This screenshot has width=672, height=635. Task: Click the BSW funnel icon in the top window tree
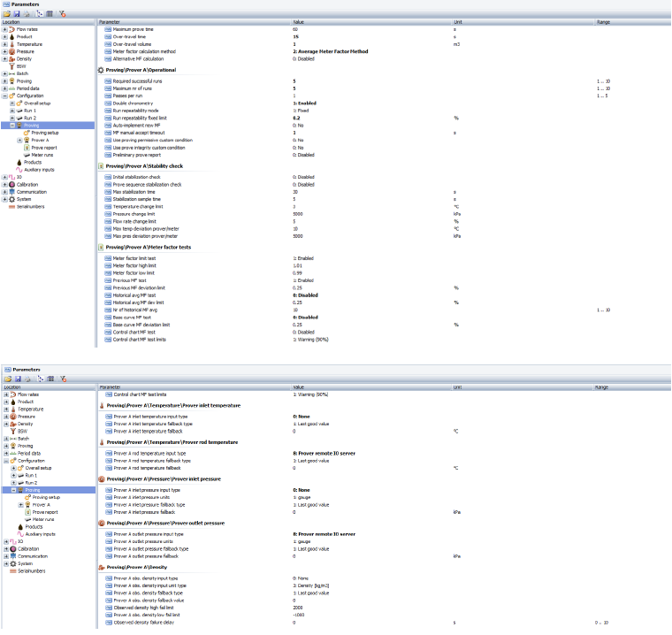(x=12, y=66)
